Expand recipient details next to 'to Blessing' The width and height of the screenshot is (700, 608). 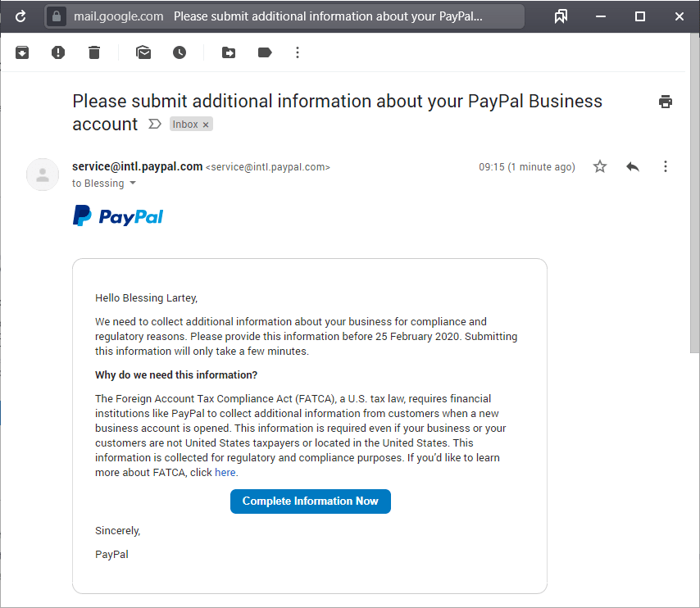coord(133,184)
